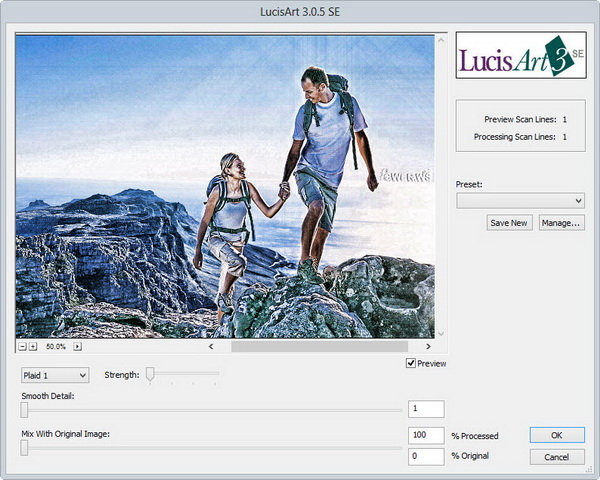Screen dimensions: 600x480
Task: Click the Save New preset button
Action: pos(508,223)
